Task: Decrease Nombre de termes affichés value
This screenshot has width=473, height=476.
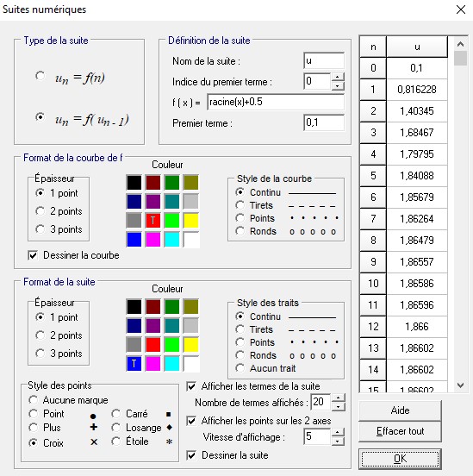Action: click(x=338, y=407)
